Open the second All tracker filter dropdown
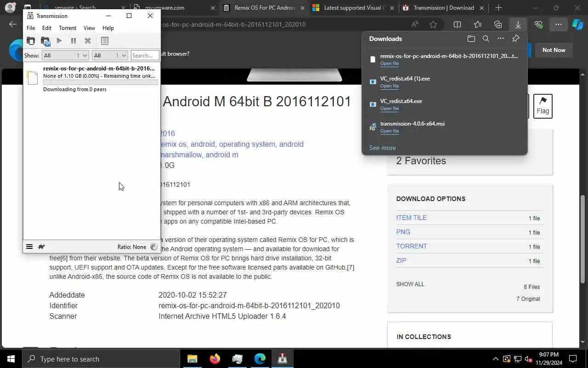The height and width of the screenshot is (368, 588). (x=109, y=55)
